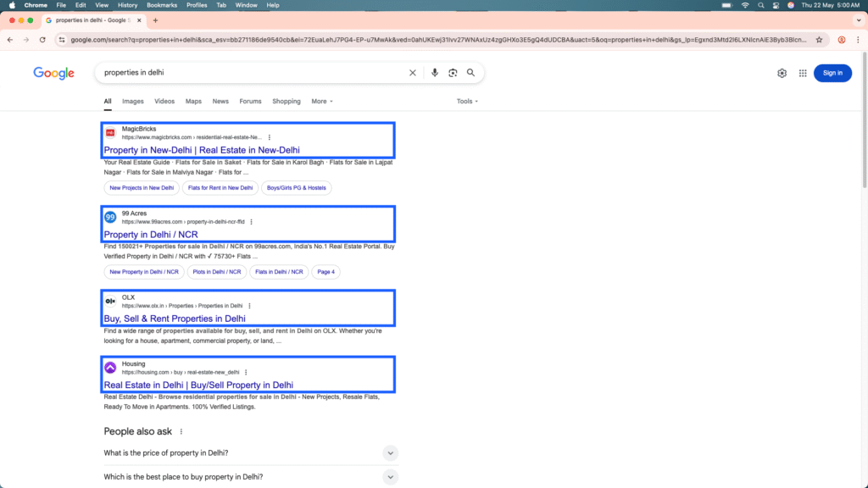Click 'Flats for Rent in New Delhi' chip
The height and width of the screenshot is (488, 868).
[220, 188]
